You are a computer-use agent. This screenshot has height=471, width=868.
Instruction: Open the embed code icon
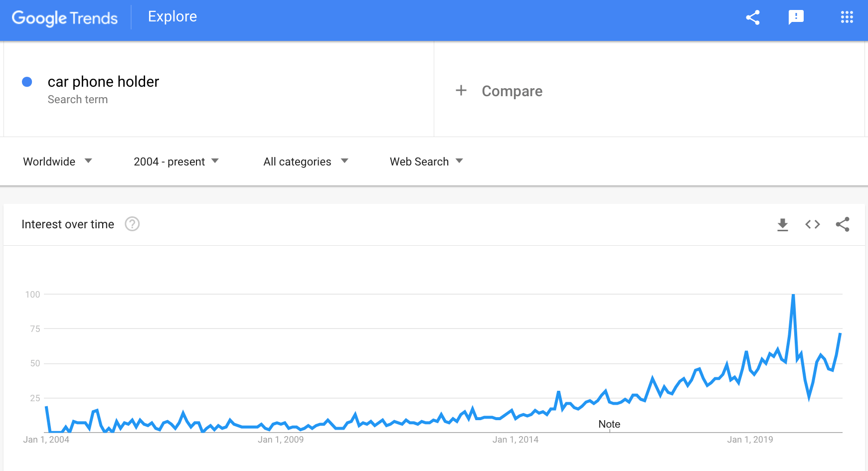coord(813,224)
